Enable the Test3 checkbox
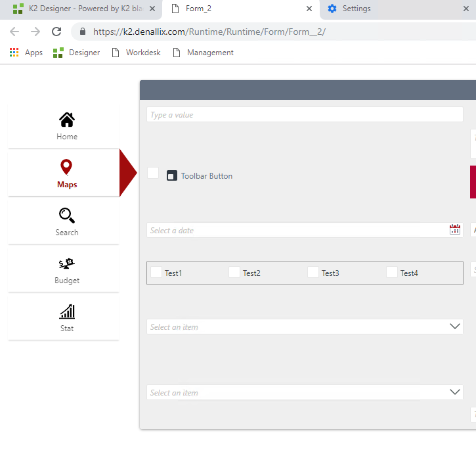Image resolution: width=476 pixels, height=456 pixels. point(313,272)
